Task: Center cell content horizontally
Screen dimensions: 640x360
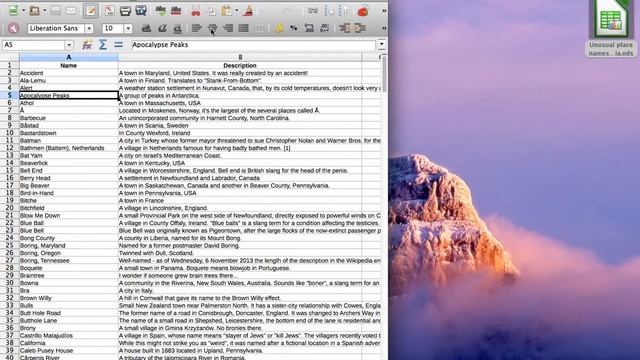Action: (212, 28)
